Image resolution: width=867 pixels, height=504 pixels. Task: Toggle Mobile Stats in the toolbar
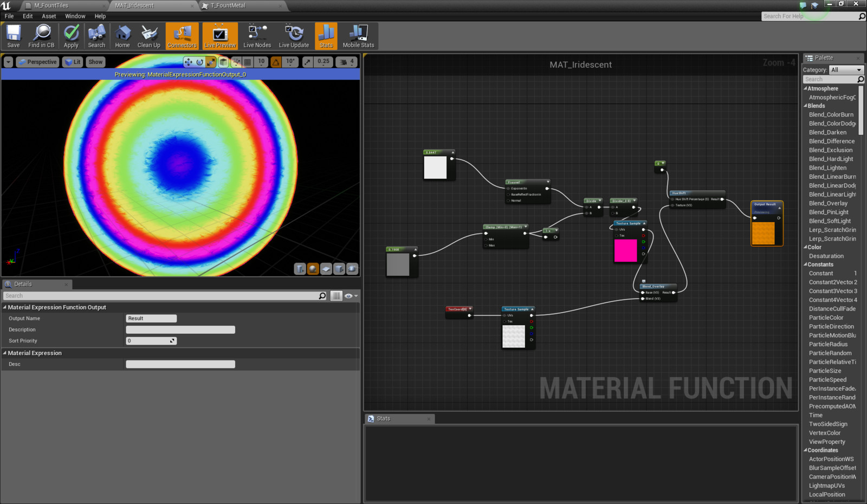358,36
